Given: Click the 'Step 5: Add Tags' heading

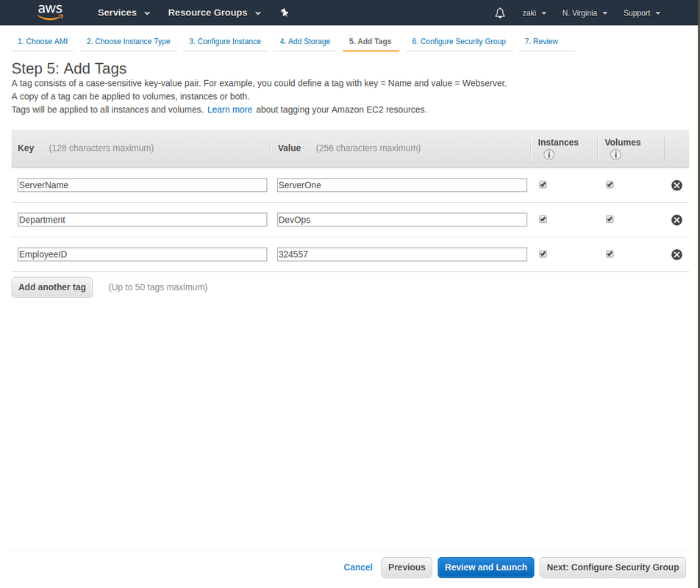Looking at the screenshot, I should 69,68.
